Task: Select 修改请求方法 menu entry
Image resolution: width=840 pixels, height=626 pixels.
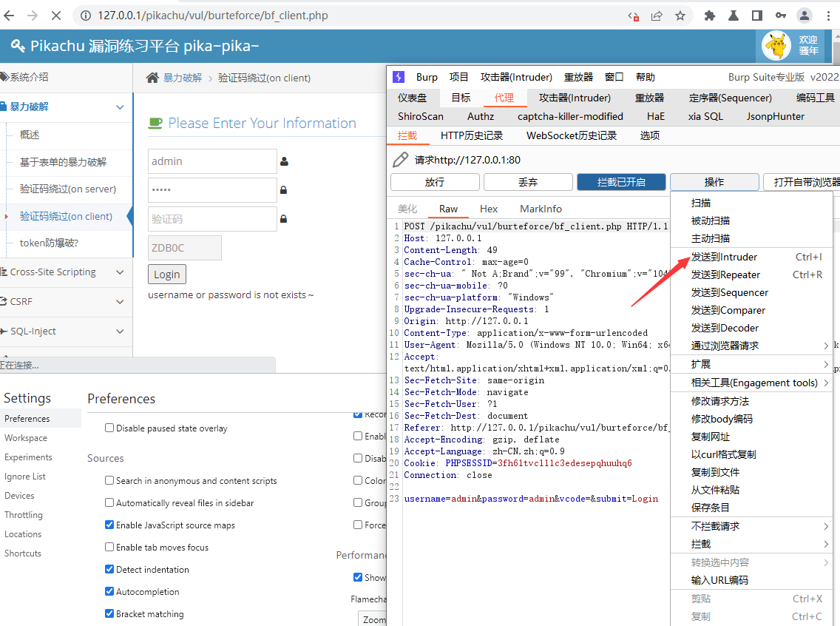Action: (751, 402)
